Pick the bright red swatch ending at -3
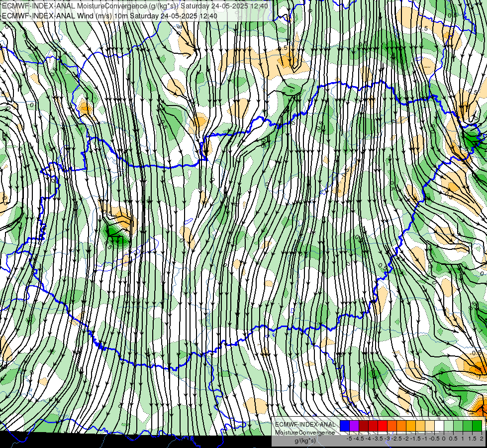 (383, 426)
